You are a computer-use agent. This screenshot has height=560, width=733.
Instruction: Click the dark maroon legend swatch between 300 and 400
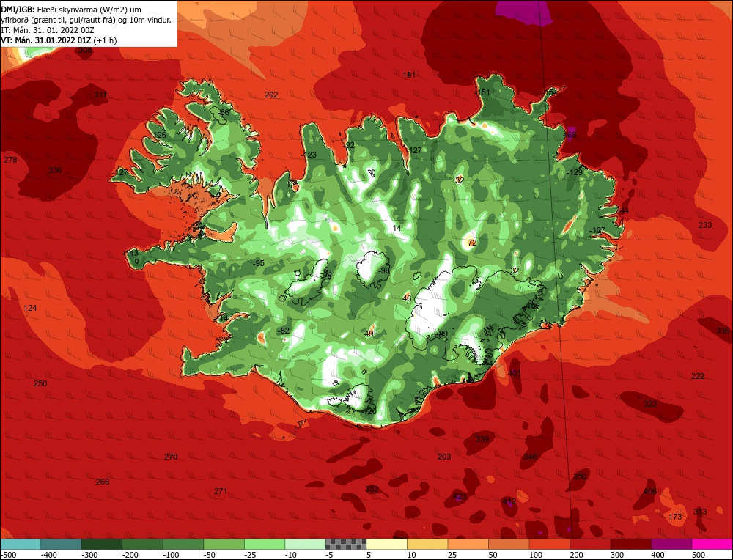pyautogui.click(x=631, y=545)
